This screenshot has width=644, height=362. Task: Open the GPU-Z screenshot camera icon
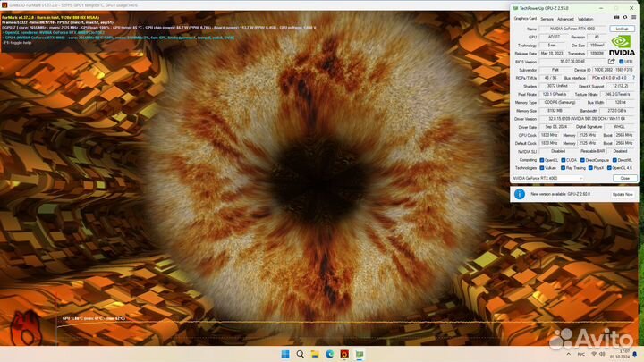tap(616, 18)
